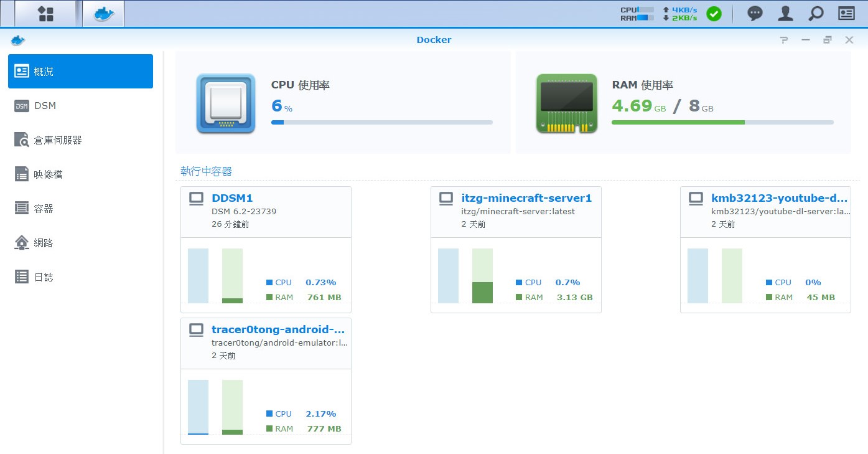Click the Docker logo in title bar

pyautogui.click(x=18, y=40)
